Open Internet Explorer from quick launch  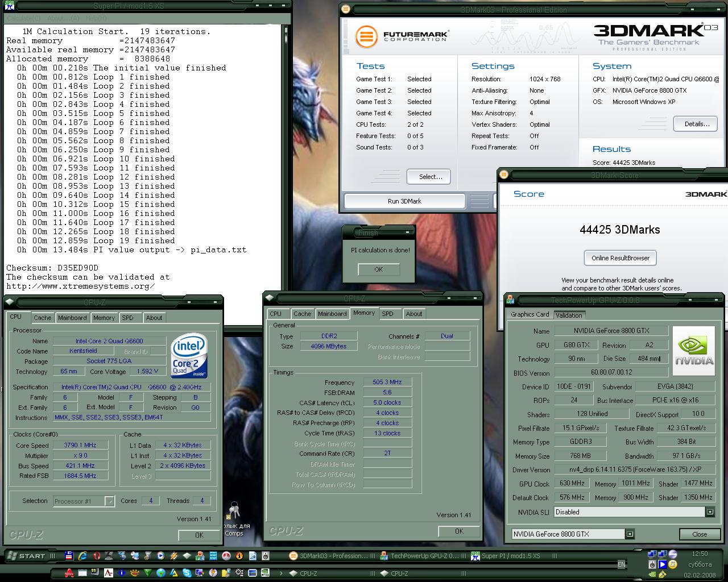[x=83, y=556]
